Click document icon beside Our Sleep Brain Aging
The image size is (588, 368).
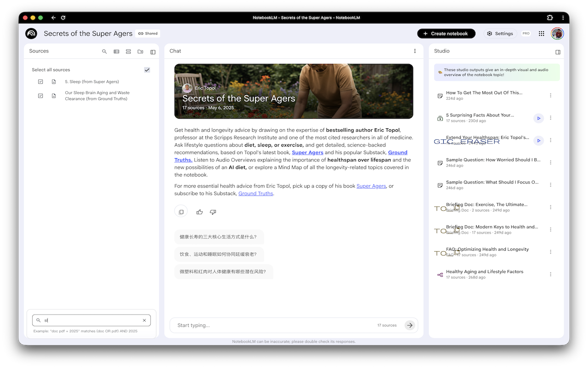(54, 96)
